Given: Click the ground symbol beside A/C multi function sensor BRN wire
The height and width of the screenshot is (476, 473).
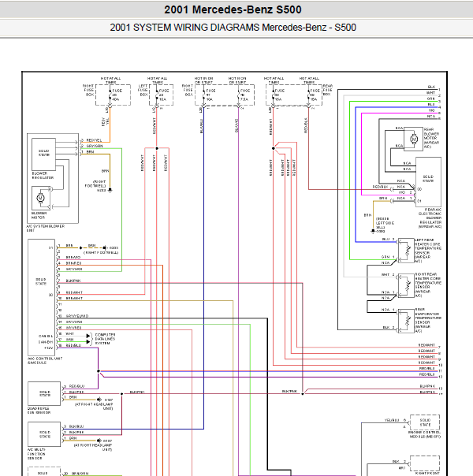Looking at the screenshot, I should tap(99, 441).
